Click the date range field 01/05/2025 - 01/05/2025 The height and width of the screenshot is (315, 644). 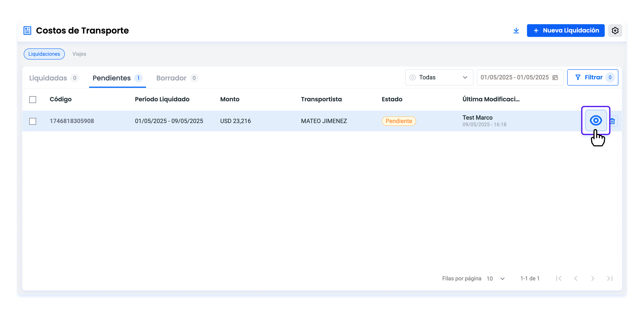click(x=520, y=77)
